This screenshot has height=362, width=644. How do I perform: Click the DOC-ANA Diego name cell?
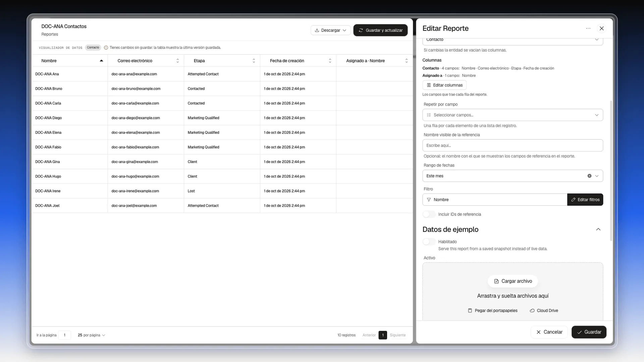tap(48, 118)
